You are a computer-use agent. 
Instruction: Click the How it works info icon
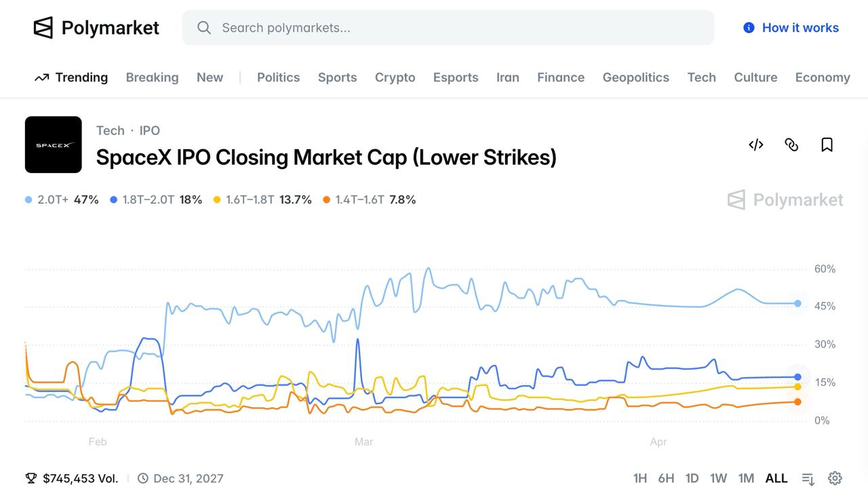point(749,28)
